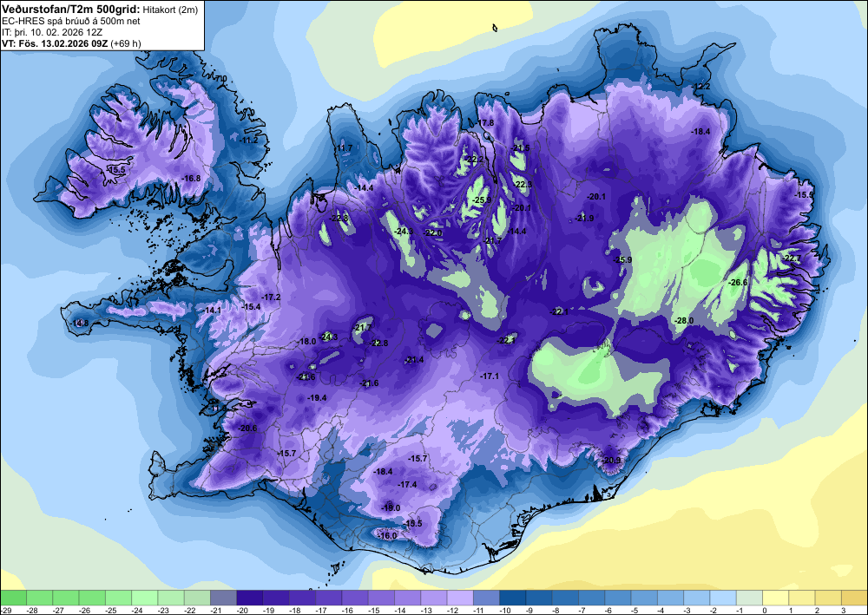Click the -12.2 value in the northeast

point(700,87)
